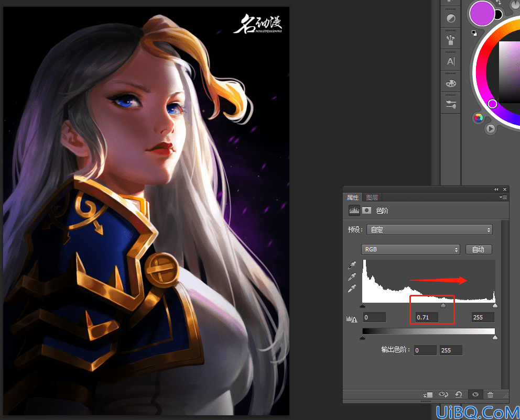Collapse the properties panel with double arrows
Screen dimensions: 520x420
point(496,190)
